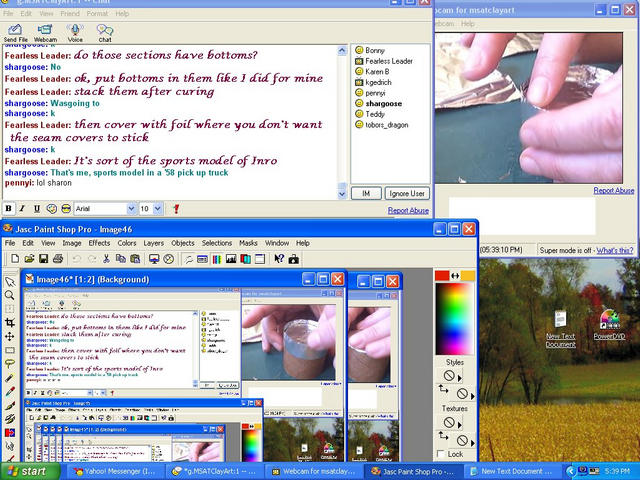Open PowerDVD desktop shortcut

(609, 325)
